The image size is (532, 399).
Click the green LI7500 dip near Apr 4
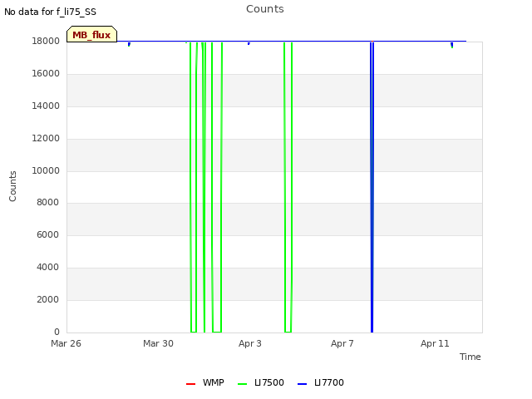point(288,186)
